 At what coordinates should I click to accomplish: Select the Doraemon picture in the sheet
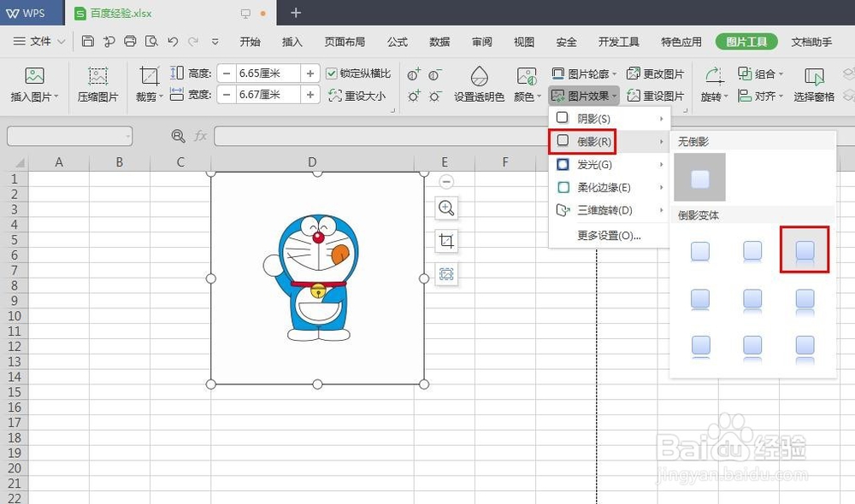[317, 278]
